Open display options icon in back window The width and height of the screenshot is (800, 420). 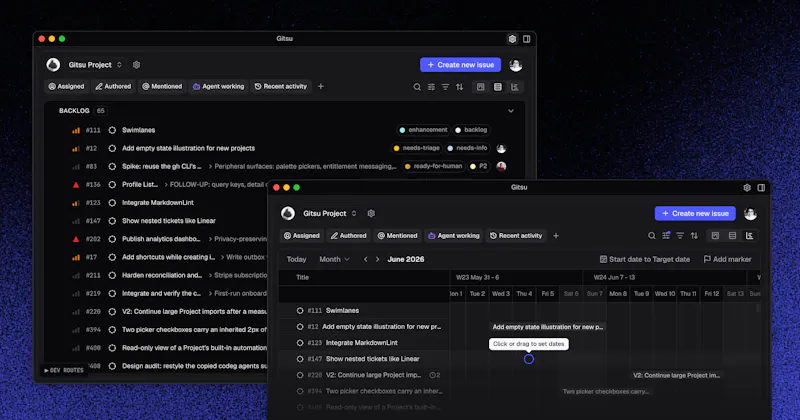[x=431, y=87]
